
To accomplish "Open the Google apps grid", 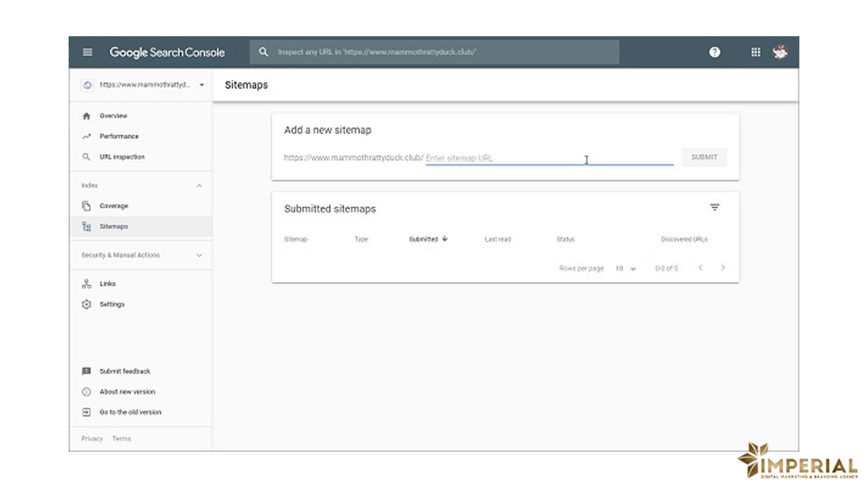I will 756,52.
